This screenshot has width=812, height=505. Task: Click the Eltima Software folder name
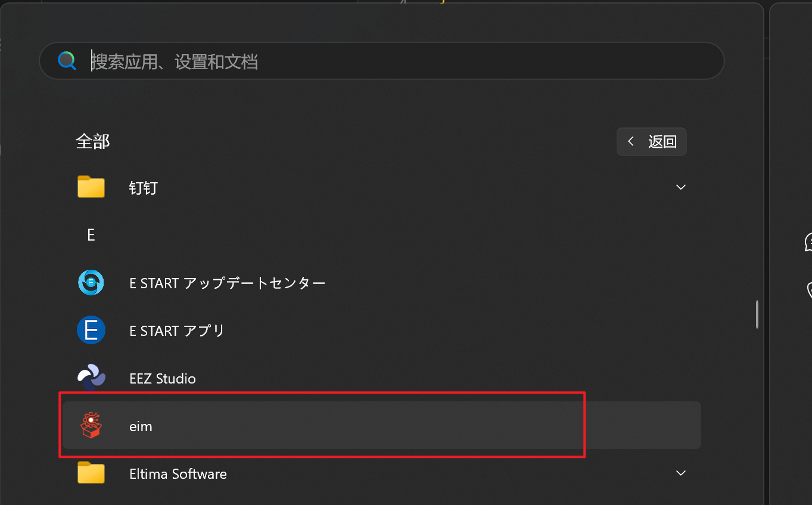pyautogui.click(x=178, y=474)
